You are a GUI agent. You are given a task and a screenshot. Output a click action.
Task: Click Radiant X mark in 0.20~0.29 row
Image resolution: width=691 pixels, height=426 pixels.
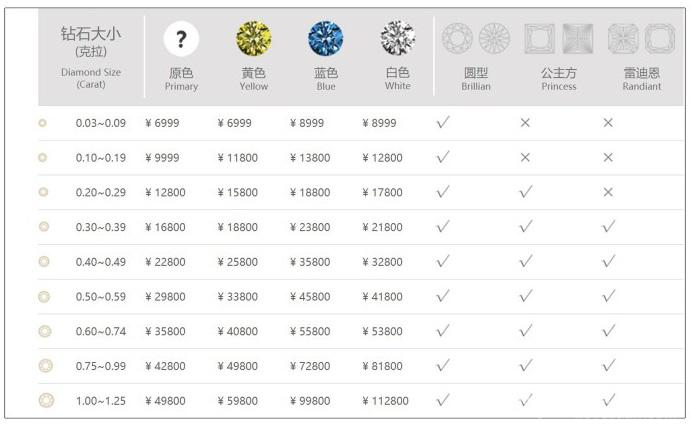click(x=608, y=192)
